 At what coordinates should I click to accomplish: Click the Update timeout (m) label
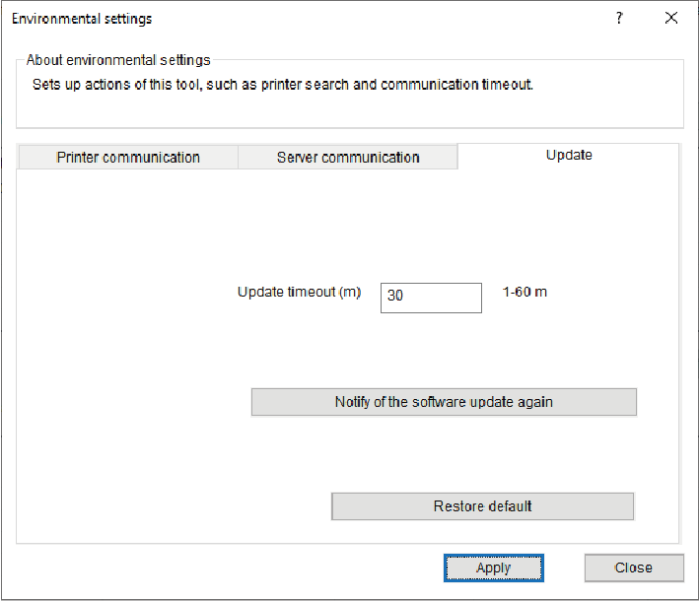point(300,293)
